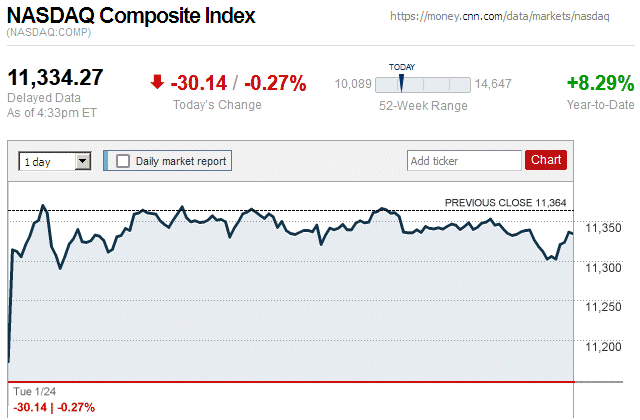Click the +8.29% Year-to-Date figure
640x420 pixels.
point(600,83)
